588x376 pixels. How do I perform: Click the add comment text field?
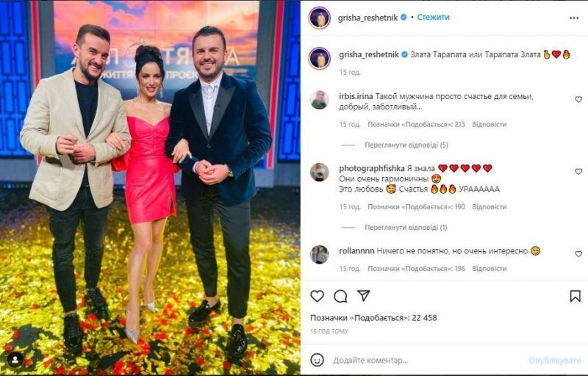click(x=428, y=361)
